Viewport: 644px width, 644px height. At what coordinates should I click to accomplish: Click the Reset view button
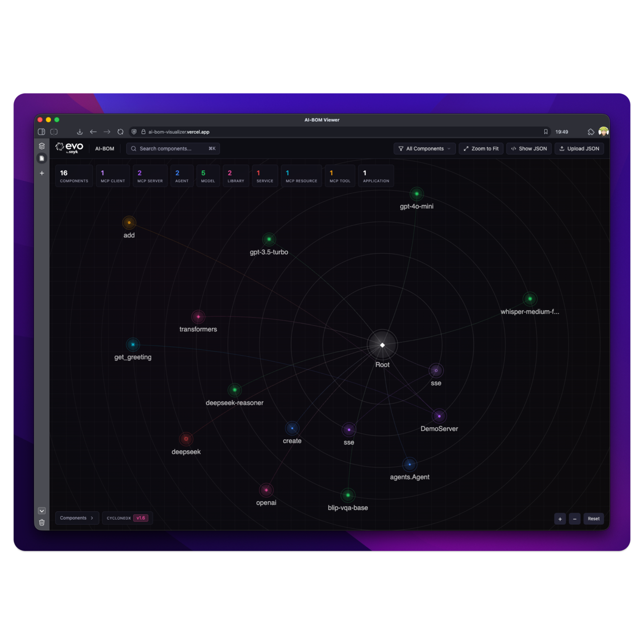(x=593, y=519)
